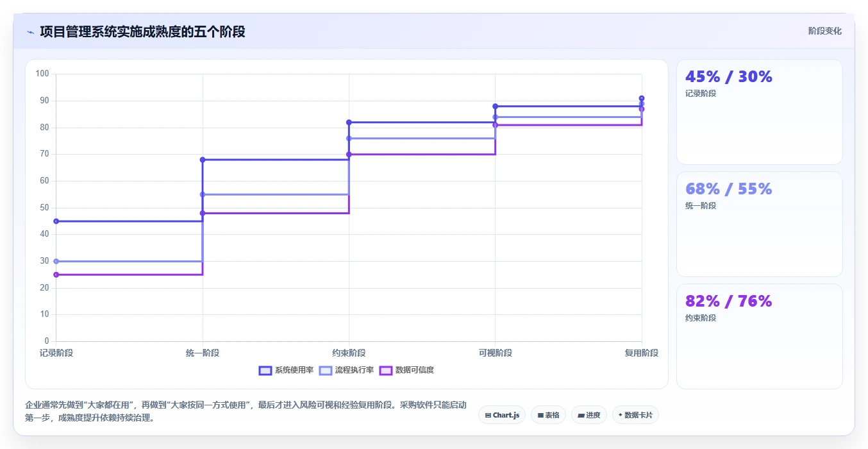Click the 数据可信度 point at 统一阶段 (48)

[x=203, y=213]
